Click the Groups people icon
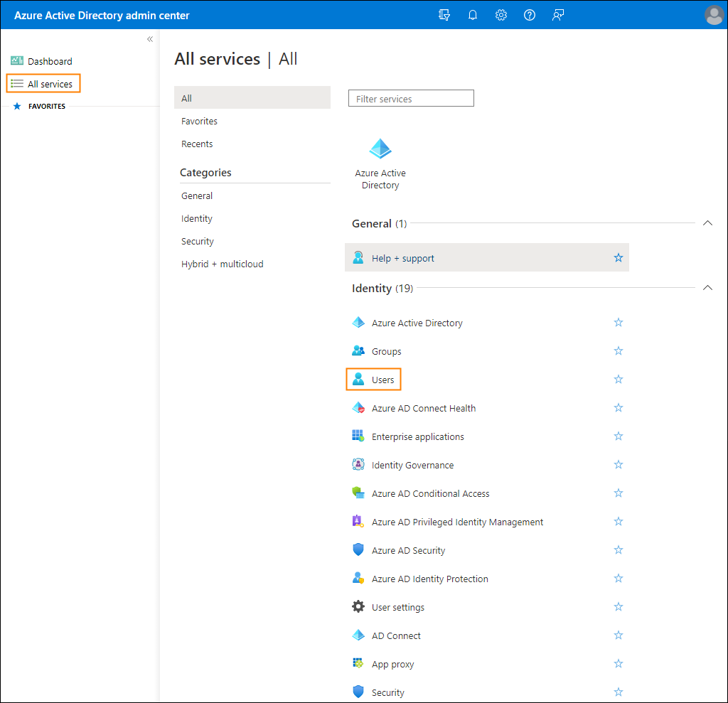728x703 pixels. coord(358,351)
